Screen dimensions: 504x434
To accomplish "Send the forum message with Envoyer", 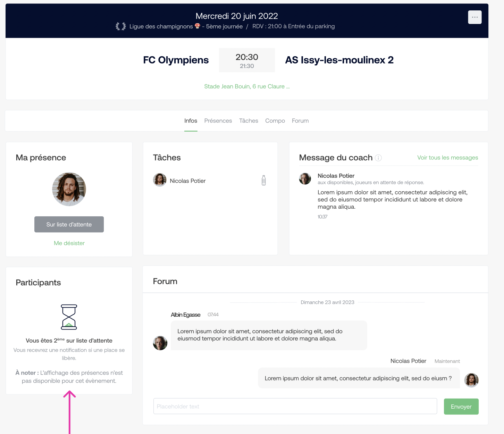I will pos(461,407).
